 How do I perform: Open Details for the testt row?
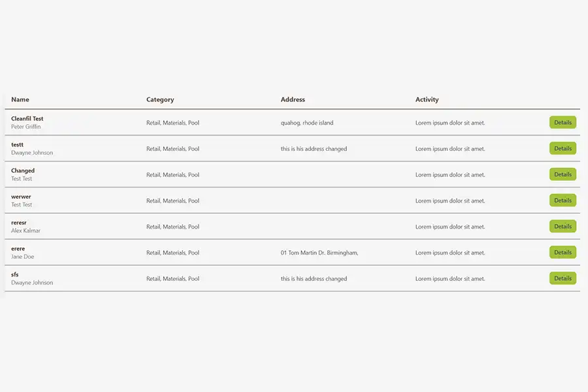[x=563, y=148]
